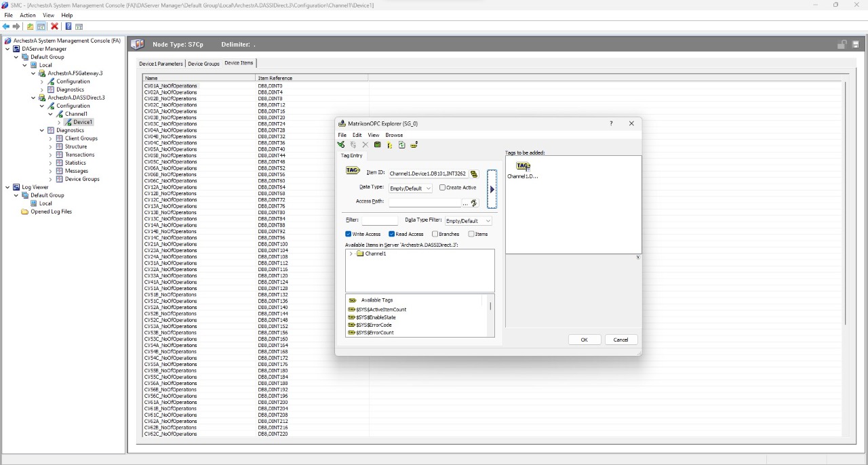Click OK in the MatrikonOPC Explorer dialog
The image size is (868, 465).
tap(584, 340)
